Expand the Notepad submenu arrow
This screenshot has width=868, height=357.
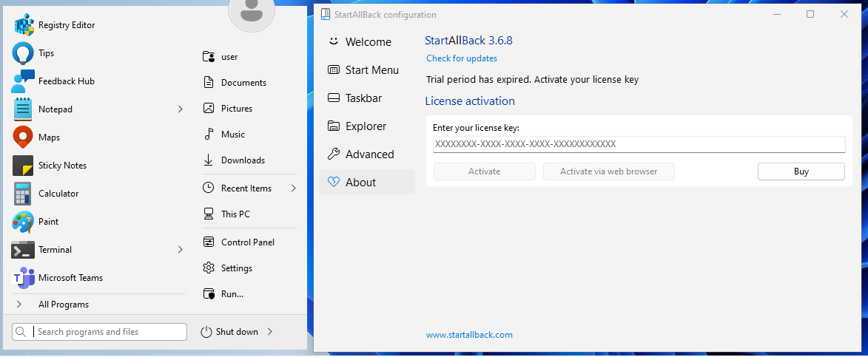click(x=180, y=109)
